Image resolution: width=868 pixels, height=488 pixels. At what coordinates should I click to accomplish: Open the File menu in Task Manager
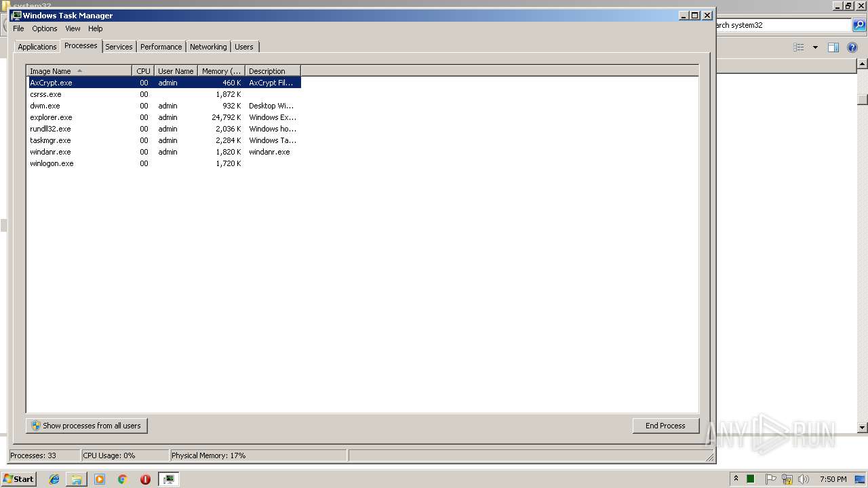(18, 28)
